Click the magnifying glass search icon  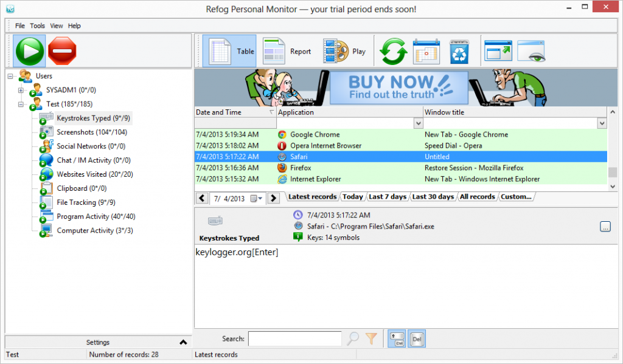353,339
